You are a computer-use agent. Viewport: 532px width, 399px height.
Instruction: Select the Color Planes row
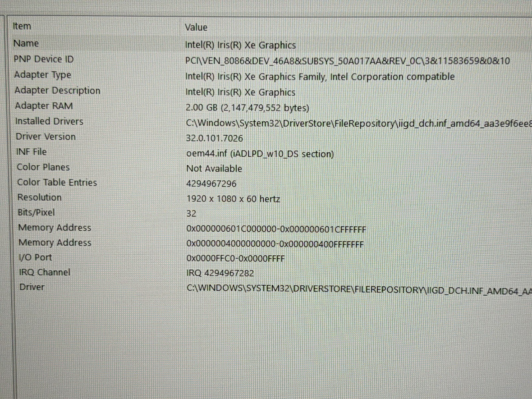[43, 167]
